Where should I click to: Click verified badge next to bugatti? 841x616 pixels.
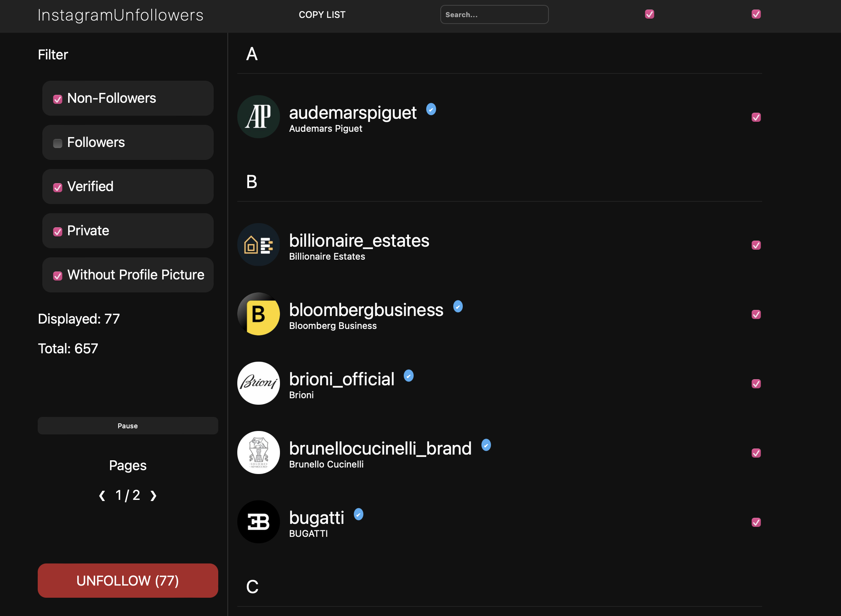[x=358, y=514]
